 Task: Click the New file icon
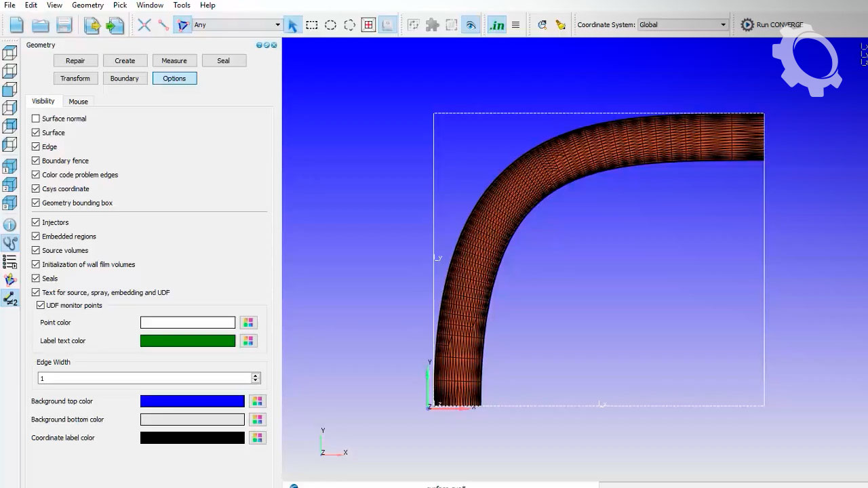16,25
